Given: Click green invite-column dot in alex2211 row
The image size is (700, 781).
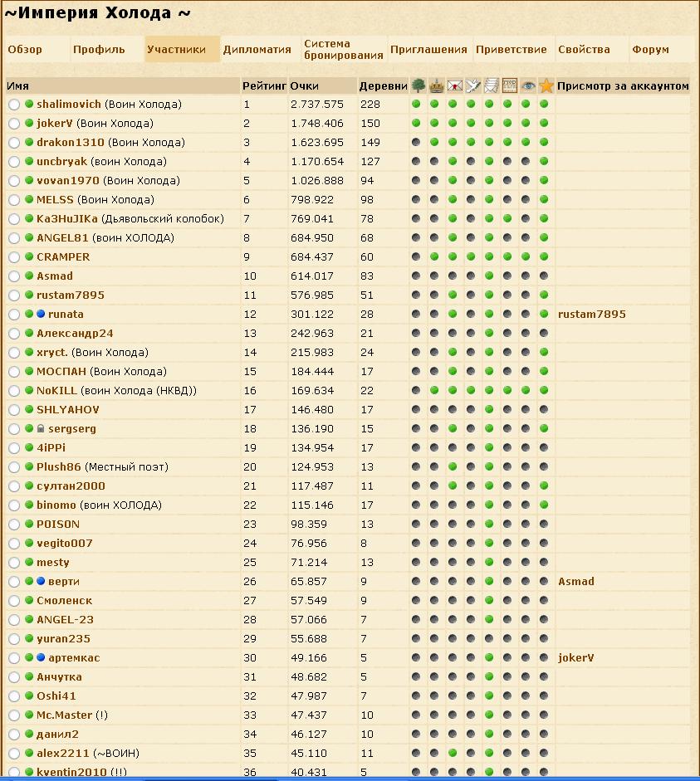Looking at the screenshot, I should 453,753.
